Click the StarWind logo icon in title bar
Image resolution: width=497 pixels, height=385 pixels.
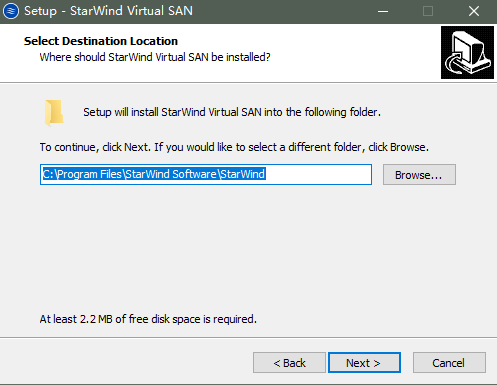click(11, 11)
